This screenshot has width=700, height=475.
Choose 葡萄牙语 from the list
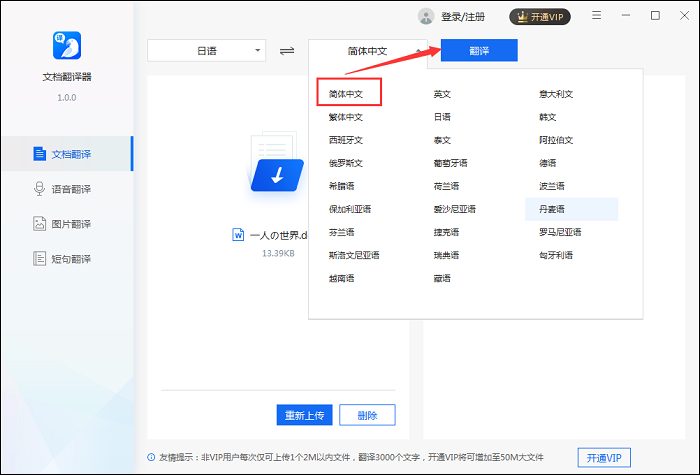(x=450, y=163)
